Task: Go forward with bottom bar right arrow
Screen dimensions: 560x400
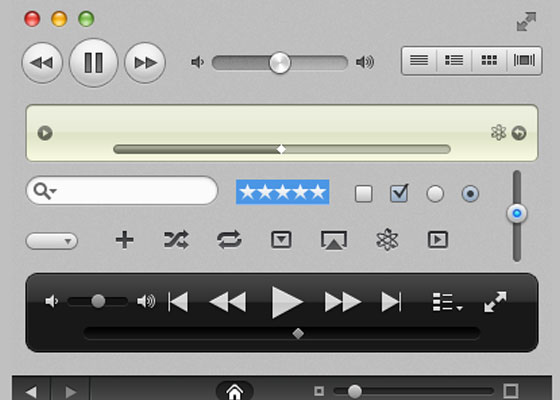Action: [x=70, y=392]
